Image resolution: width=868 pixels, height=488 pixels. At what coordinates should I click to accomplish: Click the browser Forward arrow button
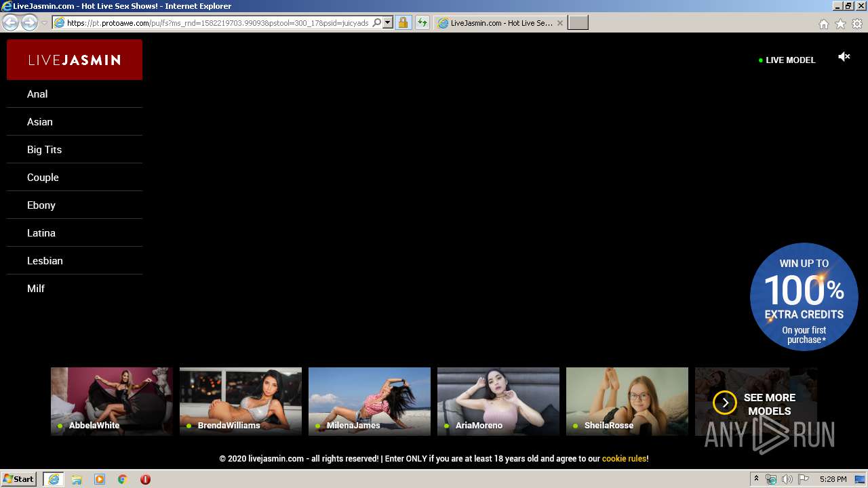click(29, 22)
